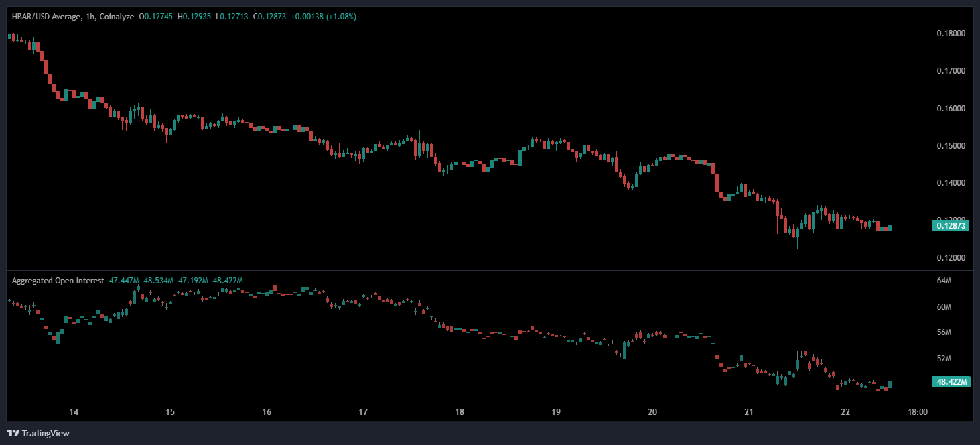The height and width of the screenshot is (445, 980).
Task: Select date 22 on the time axis
Action: point(845,412)
